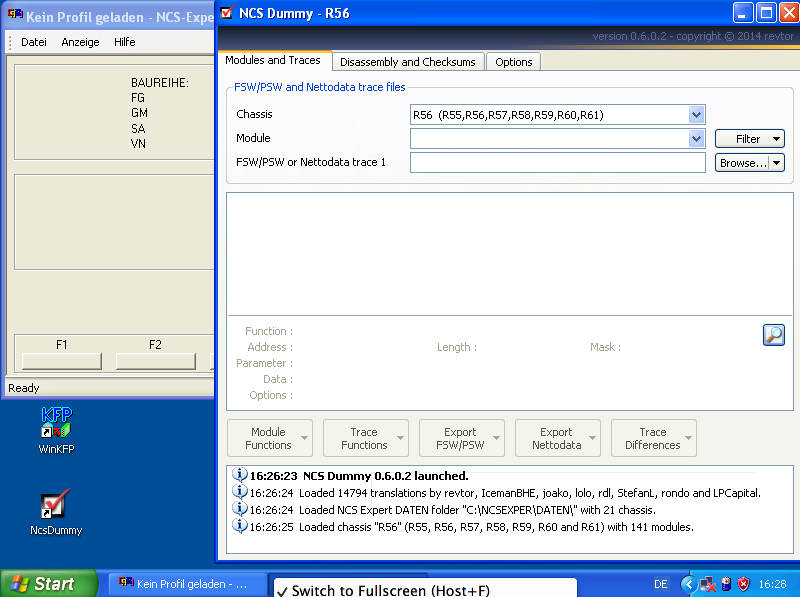Open the NcsDummy desktop shortcut

point(56,505)
